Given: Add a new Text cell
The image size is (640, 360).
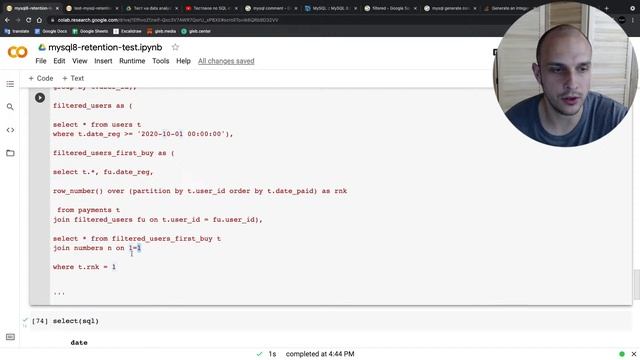Looking at the screenshot, I should tap(73, 78).
